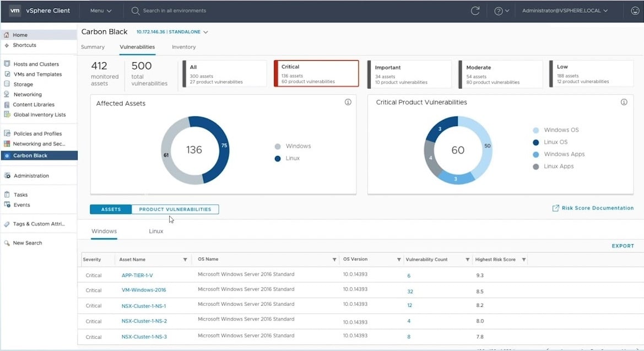Click the Tasks sidebar icon
The height and width of the screenshot is (351, 644).
click(x=7, y=195)
